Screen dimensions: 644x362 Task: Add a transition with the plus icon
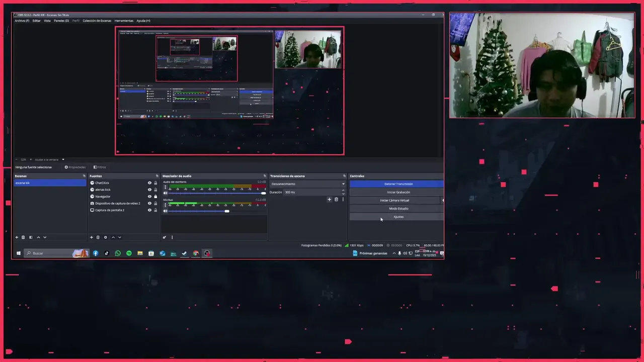pos(330,200)
